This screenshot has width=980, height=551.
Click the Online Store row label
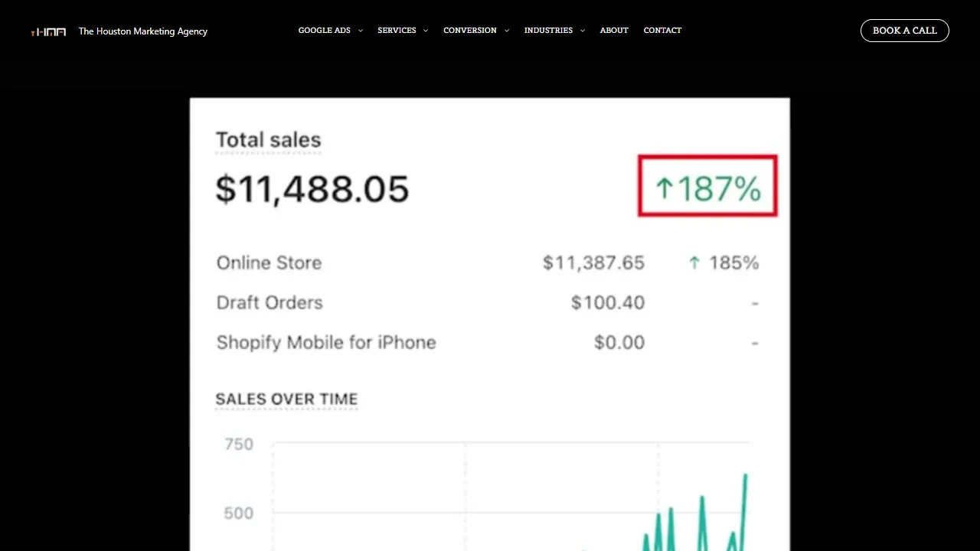coord(269,262)
